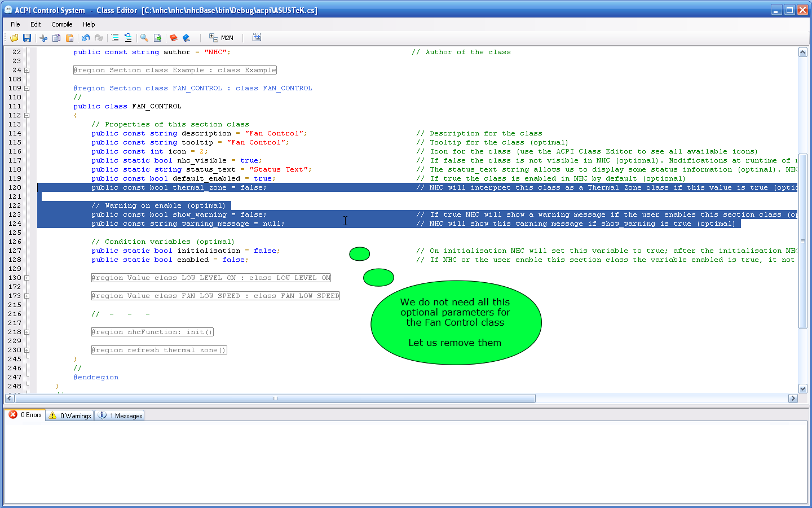Viewport: 812px width, 508px height.
Task: Collapse the FAN_CONTROL region at line 109
Action: pos(27,89)
